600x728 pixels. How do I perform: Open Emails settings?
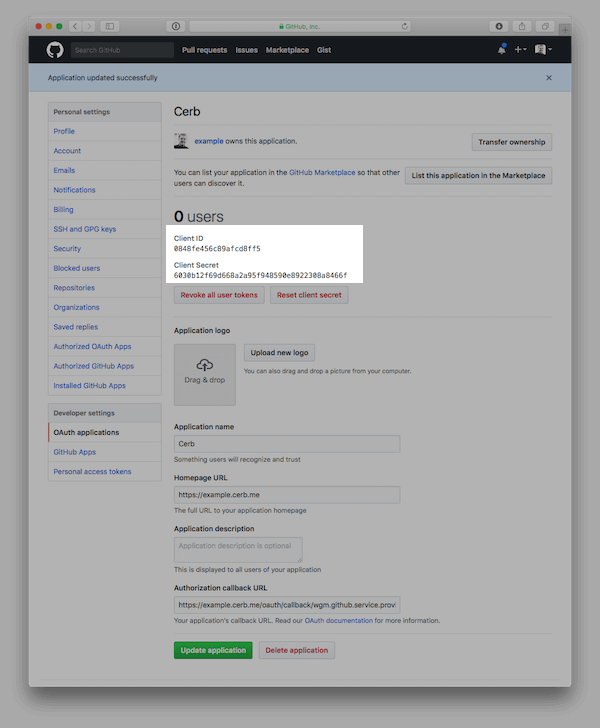[105, 170]
